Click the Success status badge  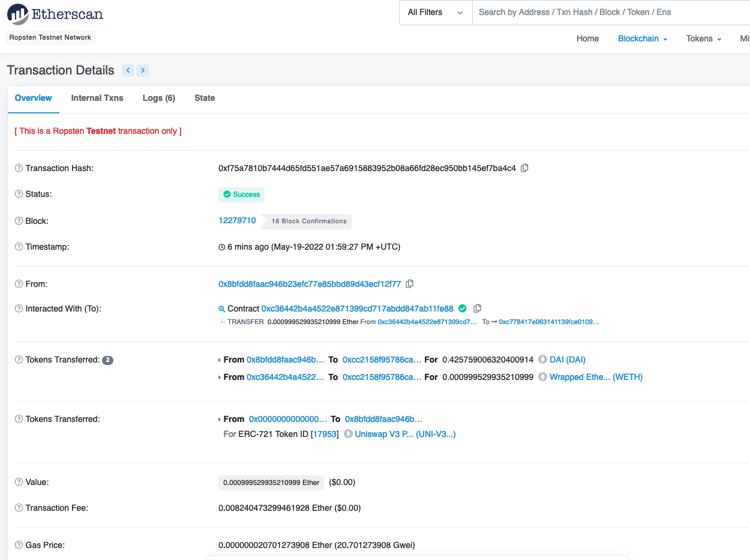(241, 194)
